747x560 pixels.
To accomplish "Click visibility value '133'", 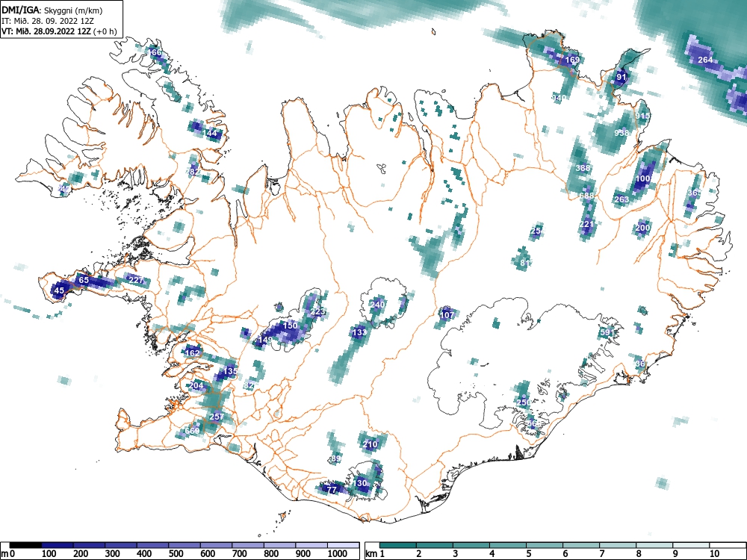I will (360, 333).
